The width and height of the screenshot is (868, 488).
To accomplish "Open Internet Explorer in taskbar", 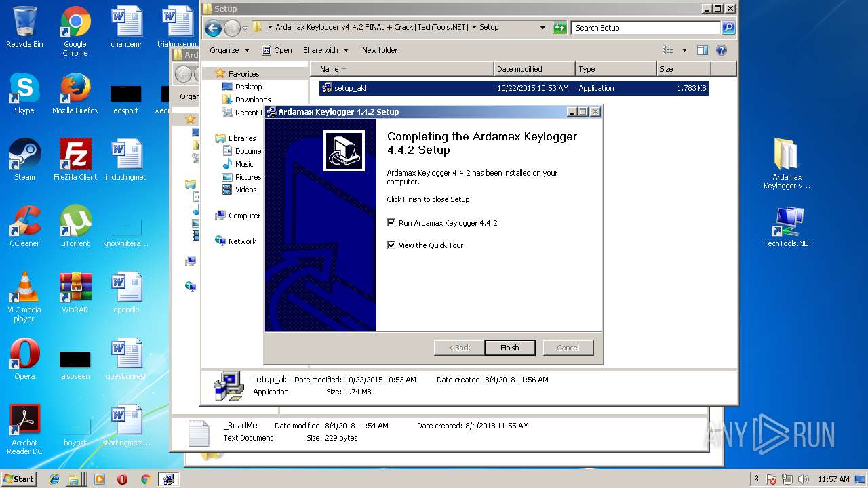I will pos(54,479).
